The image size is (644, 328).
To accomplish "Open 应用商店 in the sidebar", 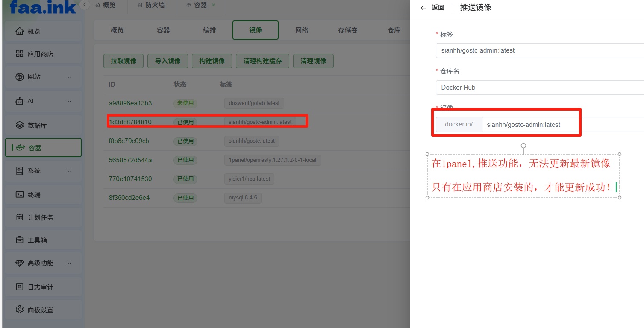I will (x=43, y=54).
